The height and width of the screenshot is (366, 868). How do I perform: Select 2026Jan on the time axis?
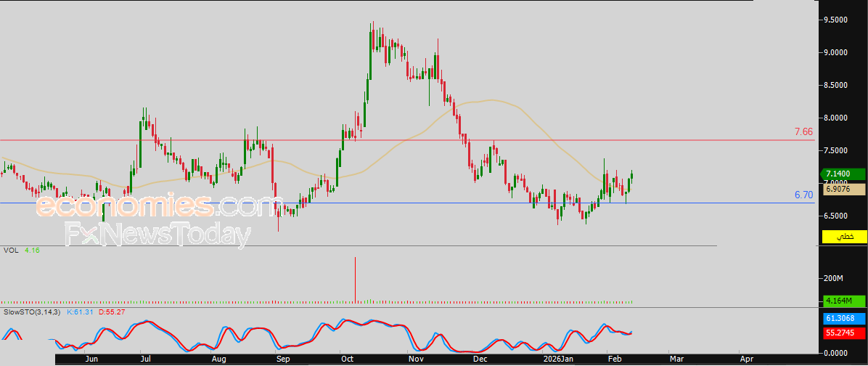(x=558, y=359)
